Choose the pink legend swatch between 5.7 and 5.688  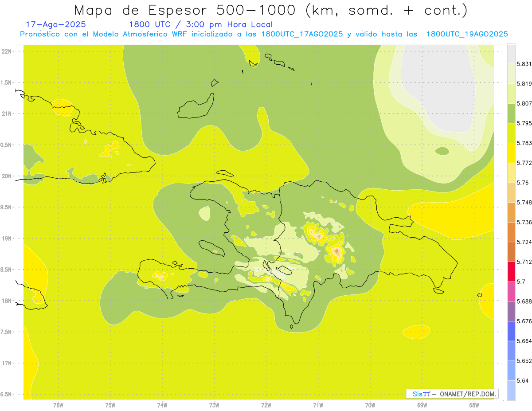511,291
